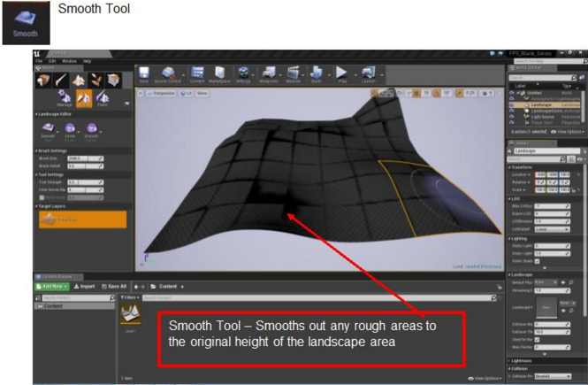Open the Perspective viewport dropdown
The height and width of the screenshot is (385, 588).
[161, 93]
